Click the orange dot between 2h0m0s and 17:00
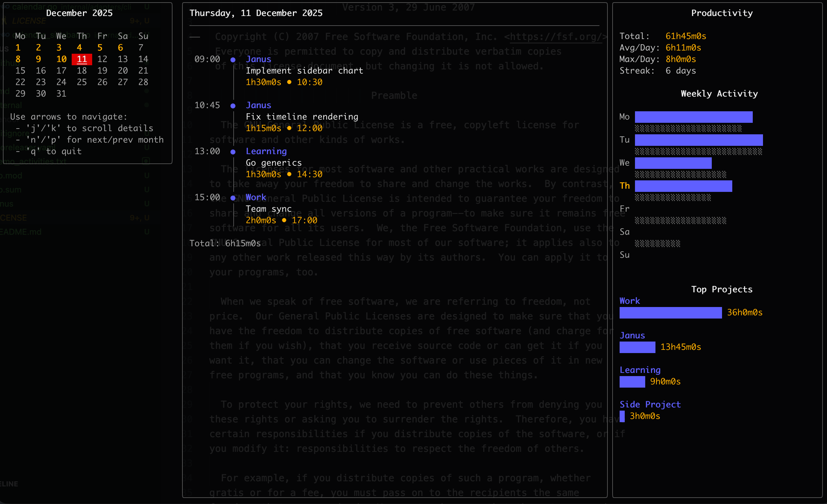Image resolution: width=827 pixels, height=504 pixels. click(x=284, y=221)
